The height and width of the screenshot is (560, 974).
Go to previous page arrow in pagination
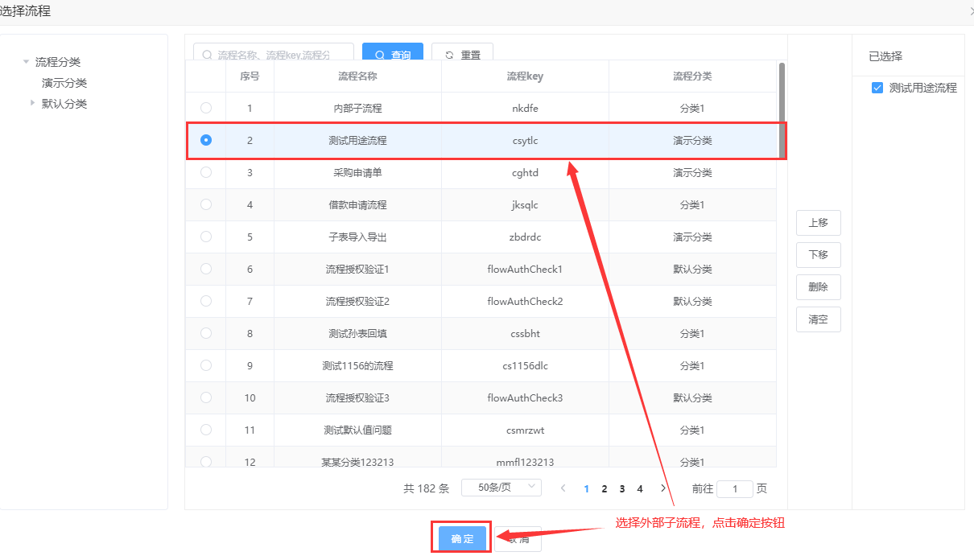(x=563, y=488)
